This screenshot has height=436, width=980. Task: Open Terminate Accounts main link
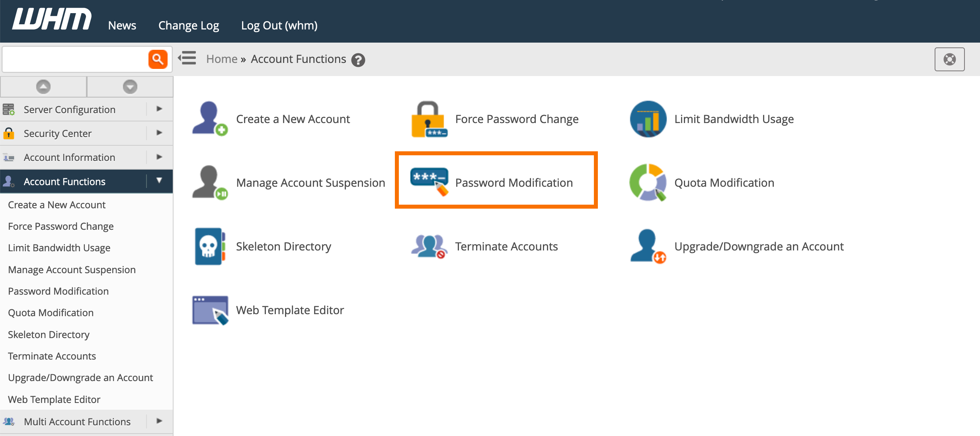(x=506, y=246)
